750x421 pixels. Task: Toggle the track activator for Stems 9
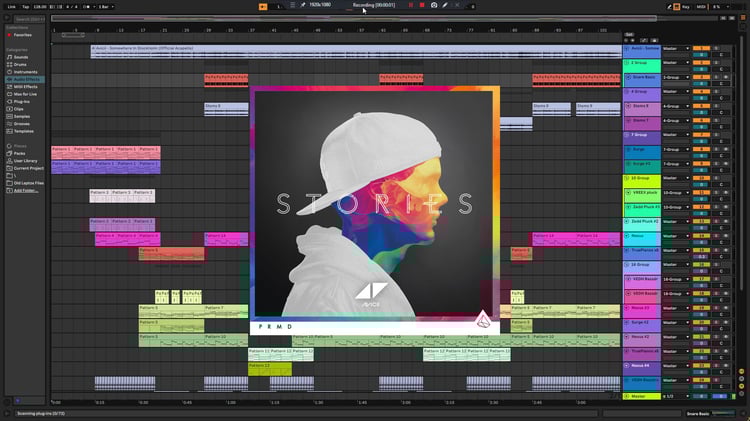[x=701, y=106]
